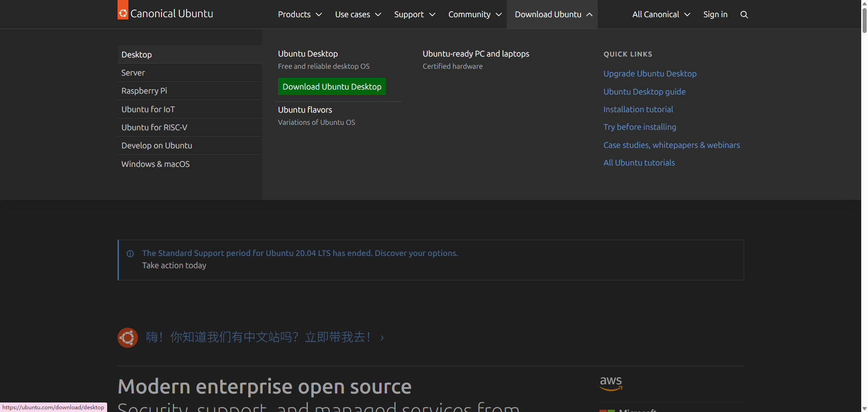This screenshot has height=412, width=868.
Task: Open the search magnifier icon
Action: coord(744,14)
